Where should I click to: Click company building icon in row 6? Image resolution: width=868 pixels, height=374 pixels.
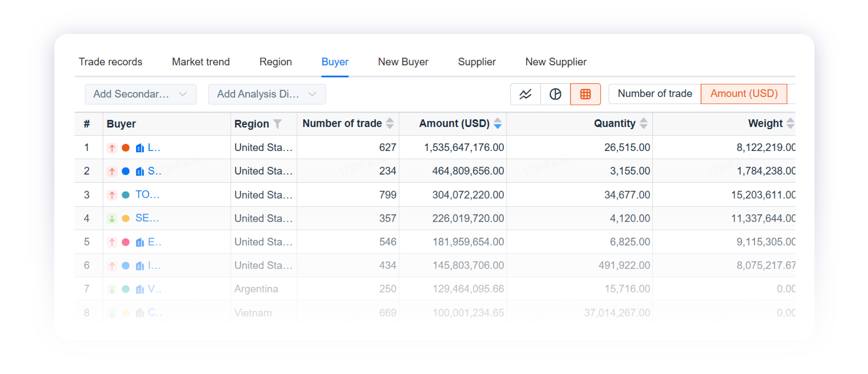(139, 266)
